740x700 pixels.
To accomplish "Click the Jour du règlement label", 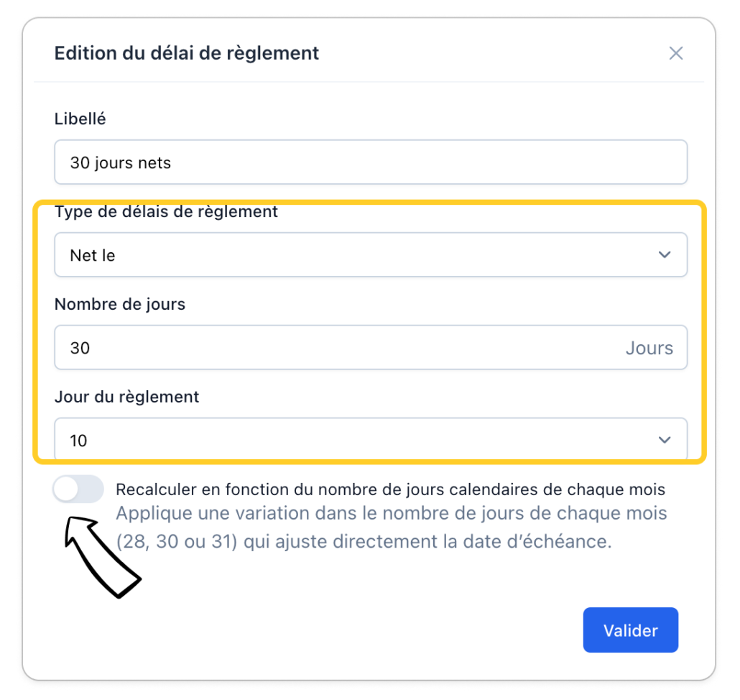I will click(127, 397).
